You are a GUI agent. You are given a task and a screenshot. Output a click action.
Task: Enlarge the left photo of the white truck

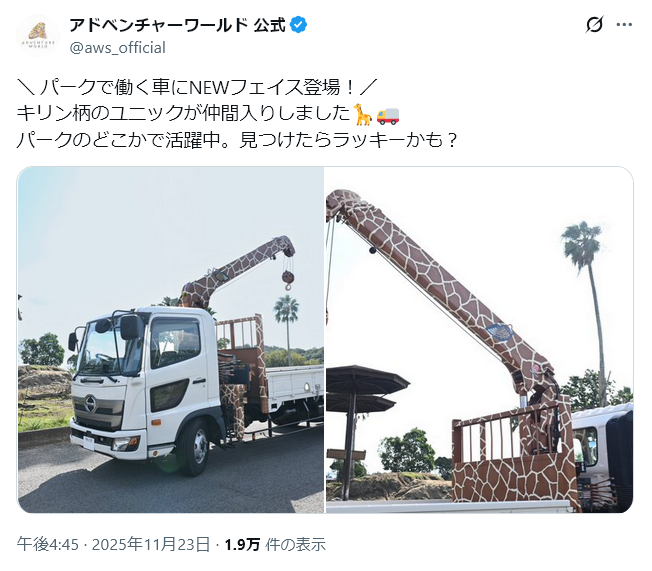[170, 339]
